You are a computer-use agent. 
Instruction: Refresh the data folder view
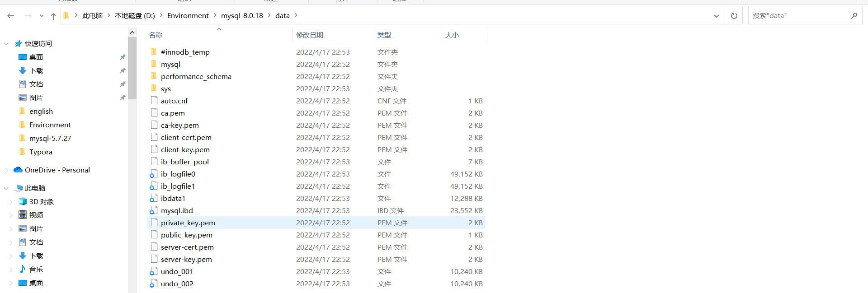coord(734,16)
